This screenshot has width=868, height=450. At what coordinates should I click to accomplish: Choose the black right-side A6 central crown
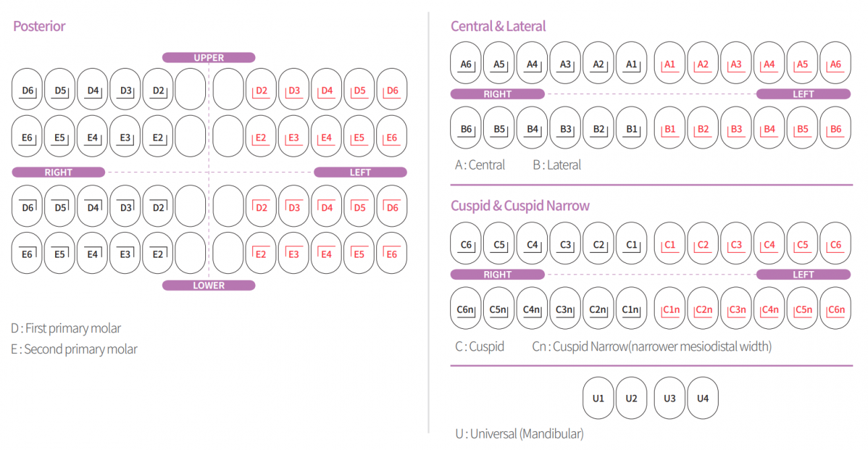pyautogui.click(x=466, y=64)
